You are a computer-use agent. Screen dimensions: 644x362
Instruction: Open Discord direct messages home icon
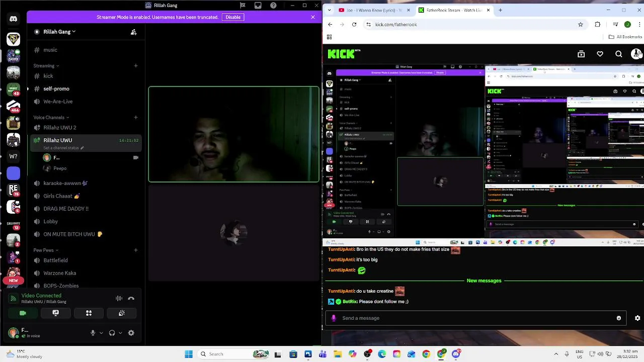point(14,19)
